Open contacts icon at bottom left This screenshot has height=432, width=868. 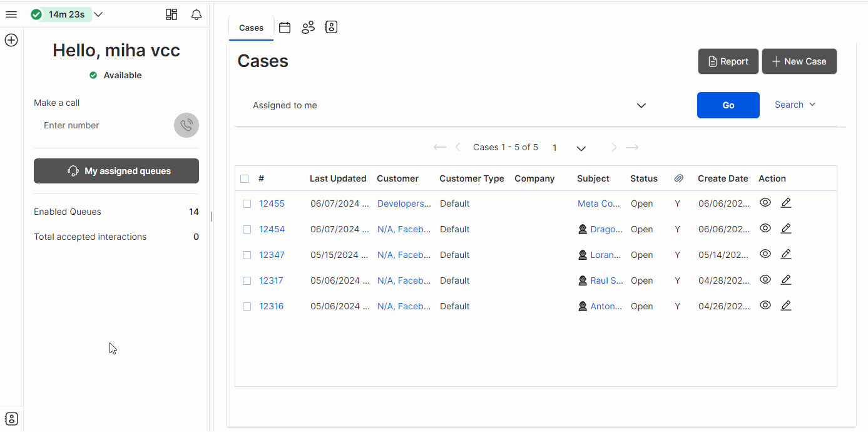[11, 419]
